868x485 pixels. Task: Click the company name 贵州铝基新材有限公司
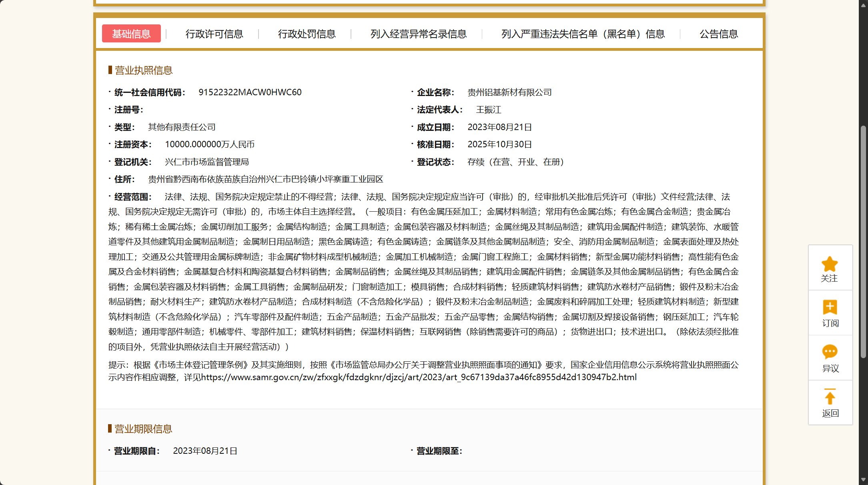point(509,92)
